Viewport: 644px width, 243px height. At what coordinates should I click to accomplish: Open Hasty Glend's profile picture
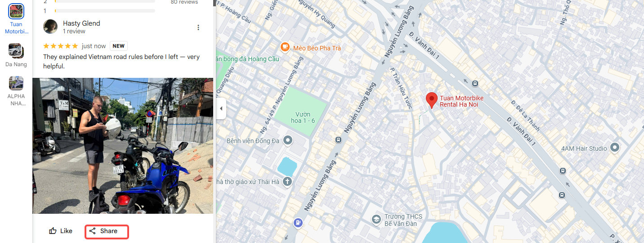tap(50, 27)
